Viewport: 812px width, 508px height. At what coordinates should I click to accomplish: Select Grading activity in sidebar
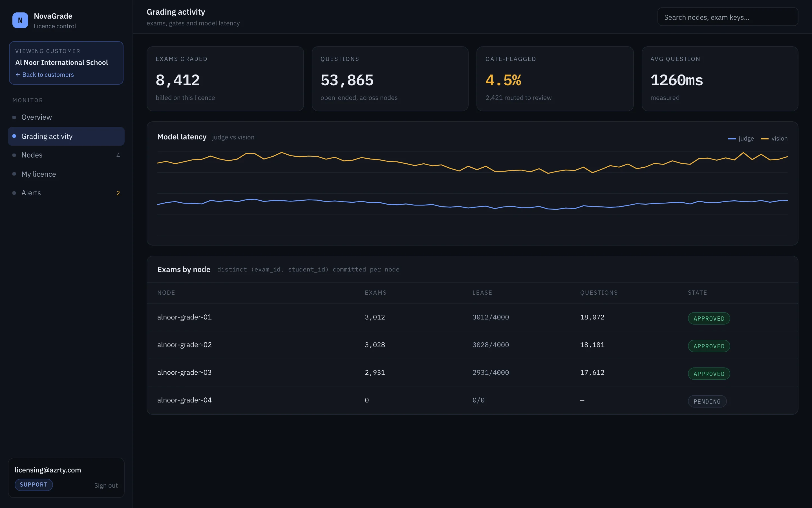[x=66, y=136]
